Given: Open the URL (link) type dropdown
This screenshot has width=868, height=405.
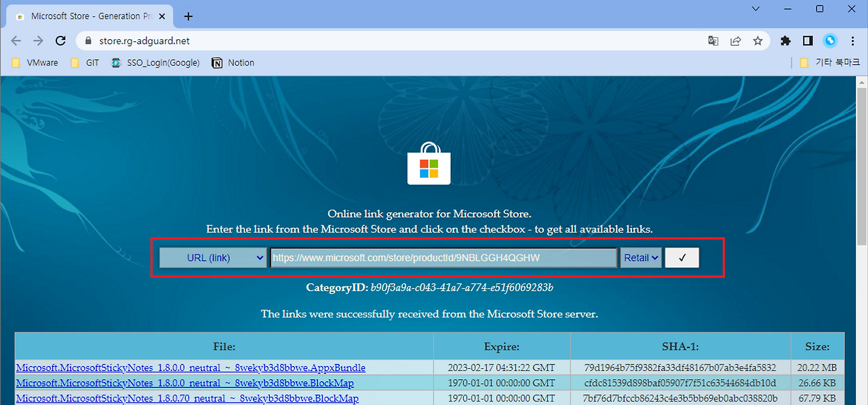Looking at the screenshot, I should click(213, 258).
